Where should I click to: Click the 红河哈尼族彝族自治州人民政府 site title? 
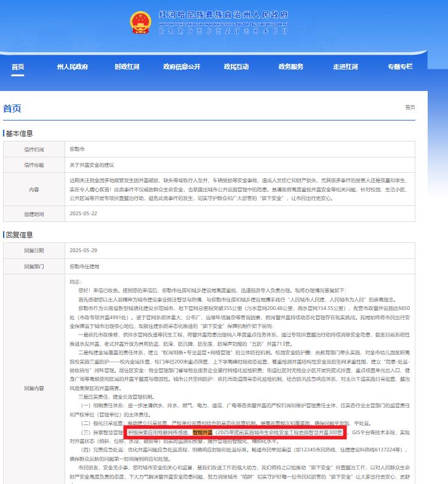223,15
